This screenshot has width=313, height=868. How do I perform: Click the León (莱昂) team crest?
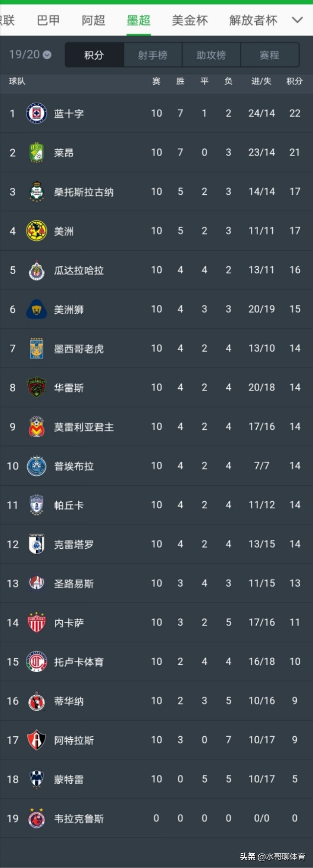[36, 152]
